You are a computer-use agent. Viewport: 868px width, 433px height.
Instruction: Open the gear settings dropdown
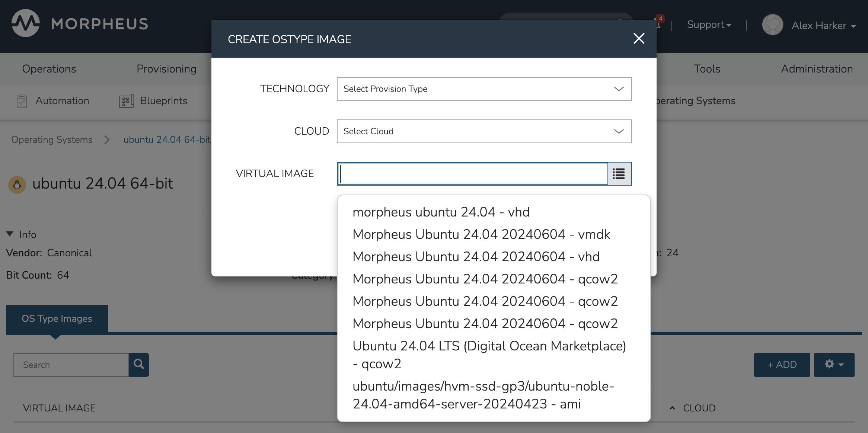pos(834,365)
